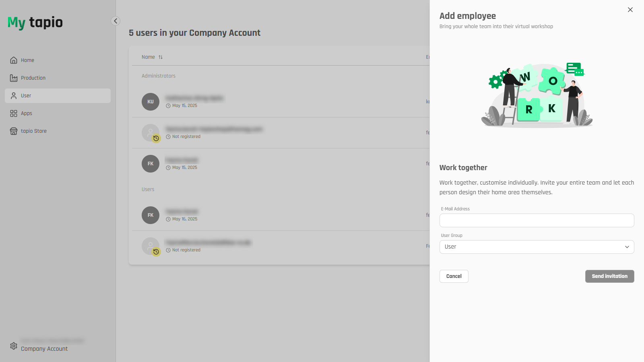Focus the E-Mail Address input field
Viewport: 644px width, 362px height.
(x=537, y=220)
